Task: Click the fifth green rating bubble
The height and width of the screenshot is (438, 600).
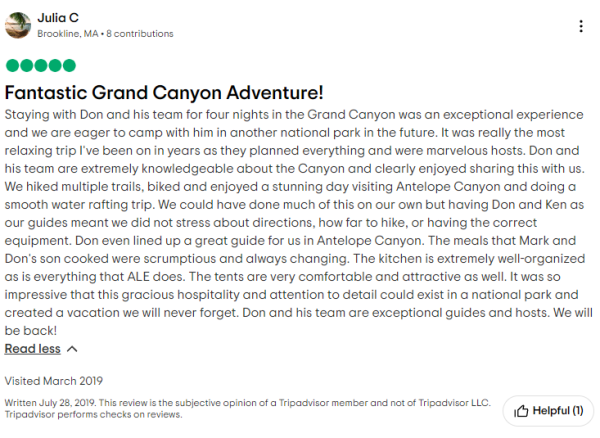Action: [x=68, y=66]
